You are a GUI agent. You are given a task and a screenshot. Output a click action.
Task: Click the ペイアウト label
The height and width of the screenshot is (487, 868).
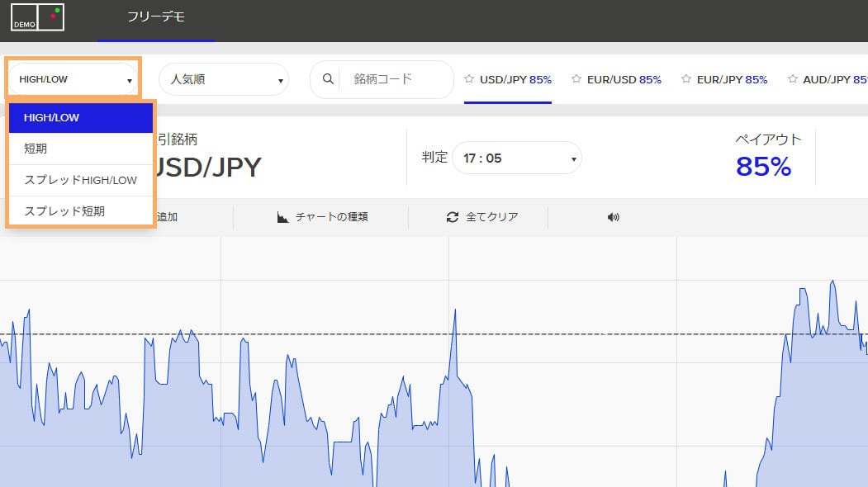point(768,139)
